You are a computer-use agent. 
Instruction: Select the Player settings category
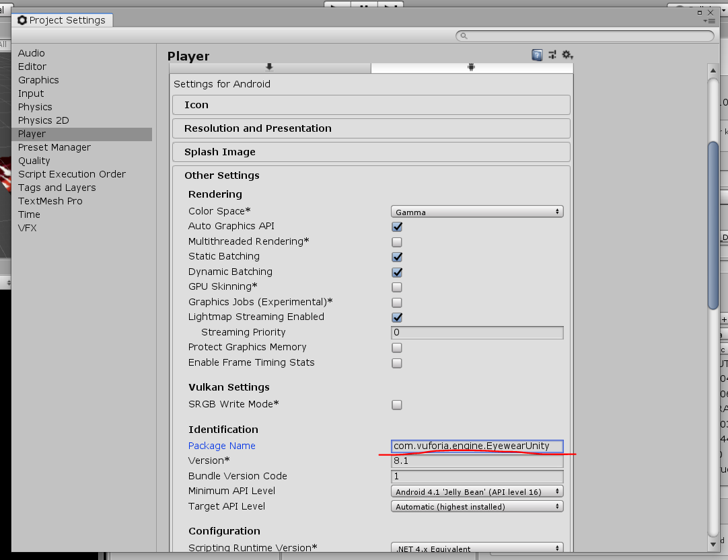pos(81,134)
